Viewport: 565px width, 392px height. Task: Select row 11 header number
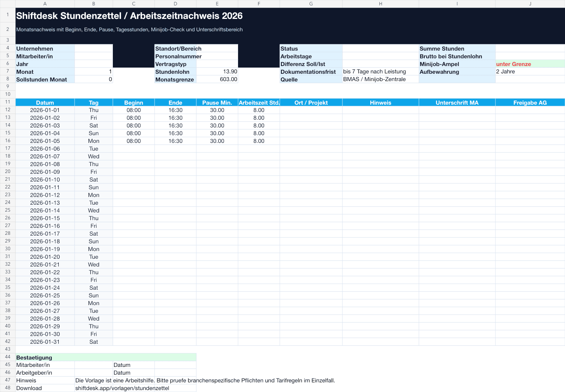pyautogui.click(x=8, y=102)
